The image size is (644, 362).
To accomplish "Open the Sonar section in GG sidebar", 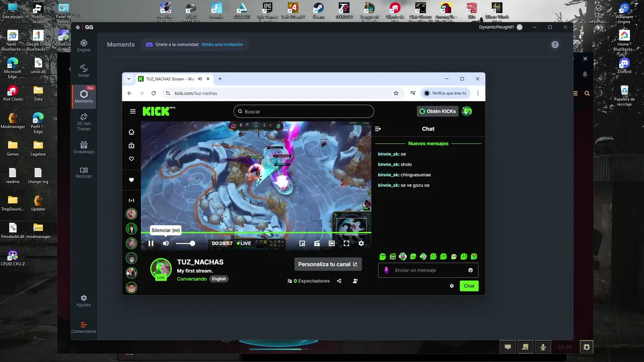I will click(84, 71).
